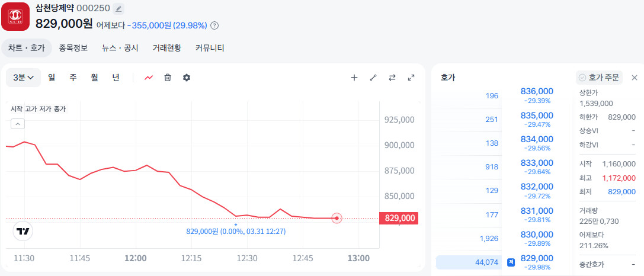Click the blue 저 marker badge
Viewport: 644px width, 276px height.
click(511, 262)
